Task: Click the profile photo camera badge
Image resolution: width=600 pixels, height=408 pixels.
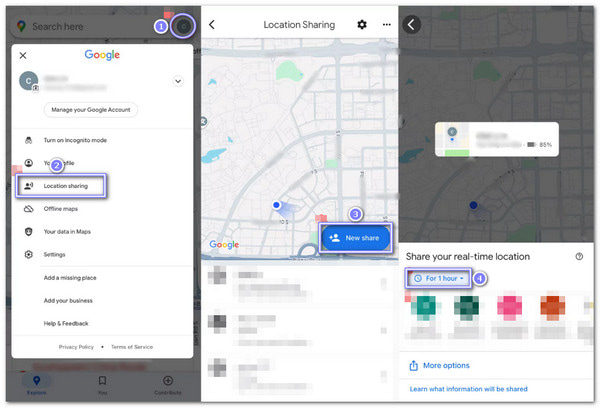Action: 35,88
